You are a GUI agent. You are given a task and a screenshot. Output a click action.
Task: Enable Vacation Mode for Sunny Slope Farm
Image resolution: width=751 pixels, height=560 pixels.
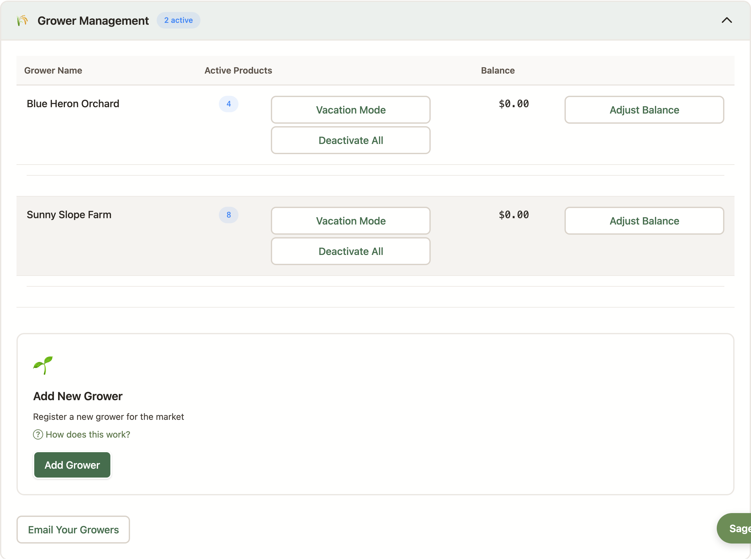click(x=350, y=221)
